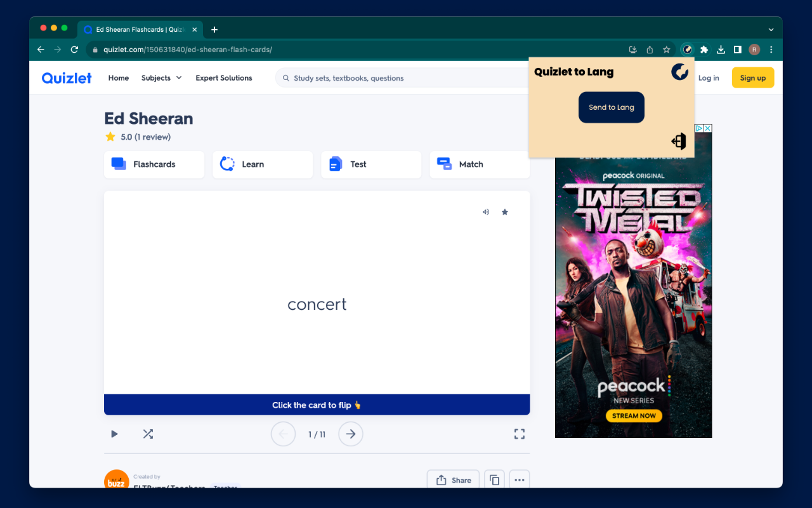Open the browser tab list chevron
The height and width of the screenshot is (508, 812).
(771, 29)
